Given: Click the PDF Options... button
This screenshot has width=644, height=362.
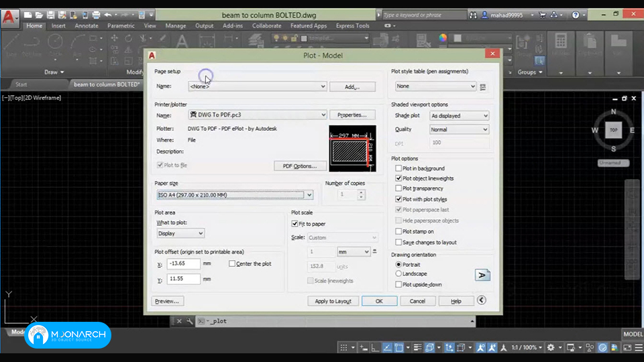Looking at the screenshot, I should click(300, 166).
